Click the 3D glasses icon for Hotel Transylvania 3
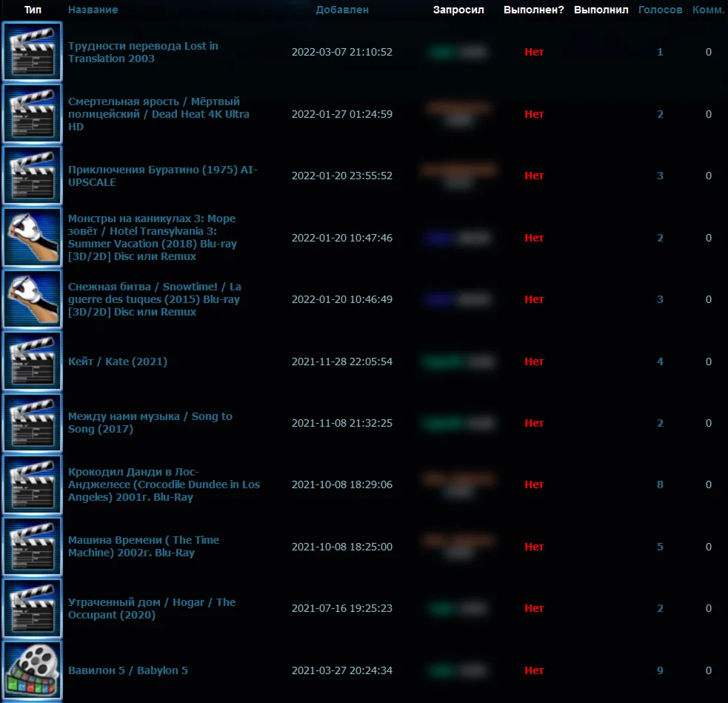 pos(32,237)
